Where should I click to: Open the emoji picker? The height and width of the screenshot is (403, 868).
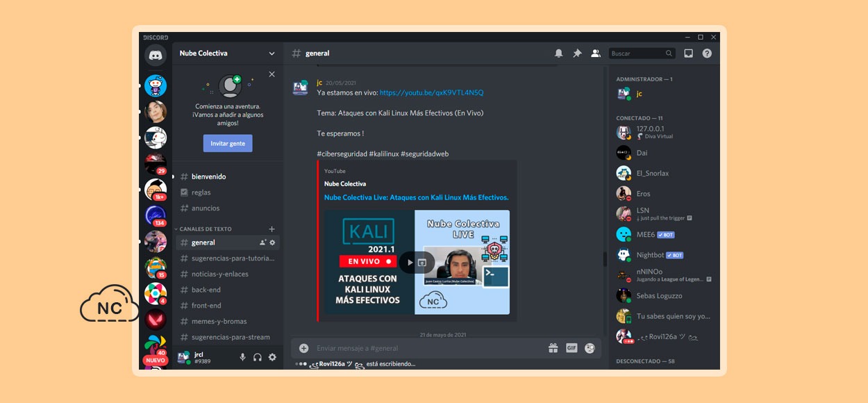(590, 348)
